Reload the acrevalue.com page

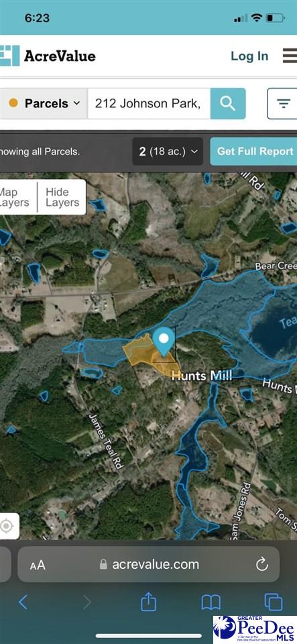[x=261, y=564]
